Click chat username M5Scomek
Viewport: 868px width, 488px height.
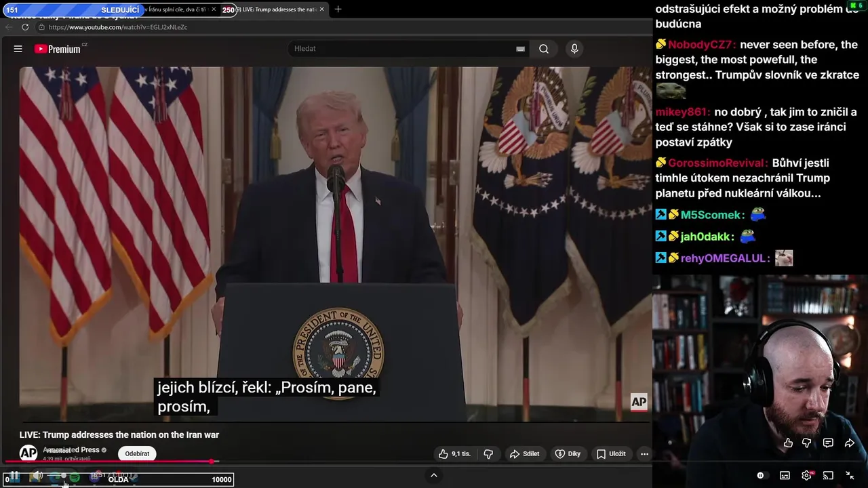[712, 215]
